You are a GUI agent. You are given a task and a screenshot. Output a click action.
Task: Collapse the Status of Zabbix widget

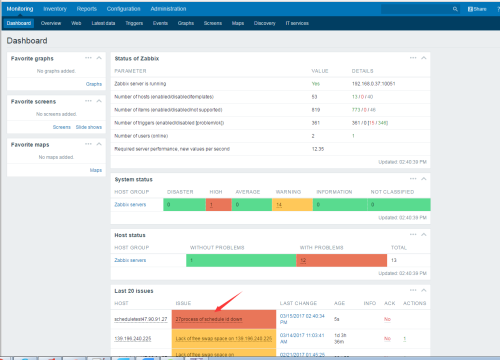pyautogui.click(x=424, y=58)
